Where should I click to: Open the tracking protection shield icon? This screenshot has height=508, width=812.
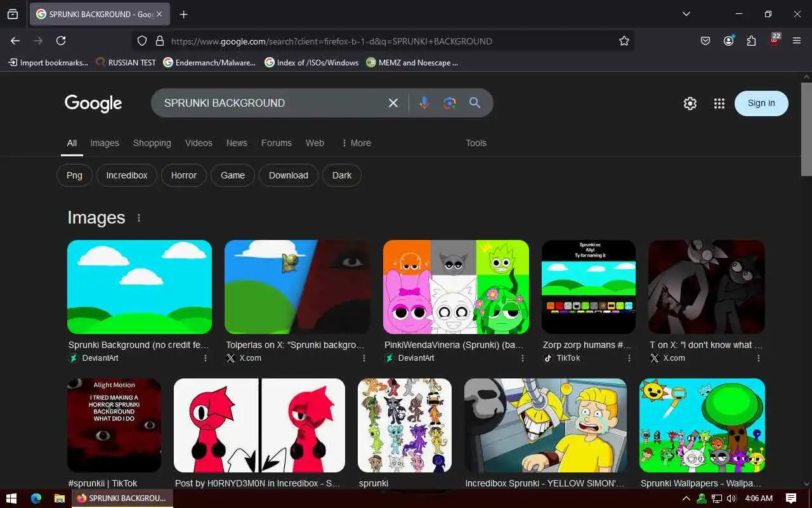142,41
